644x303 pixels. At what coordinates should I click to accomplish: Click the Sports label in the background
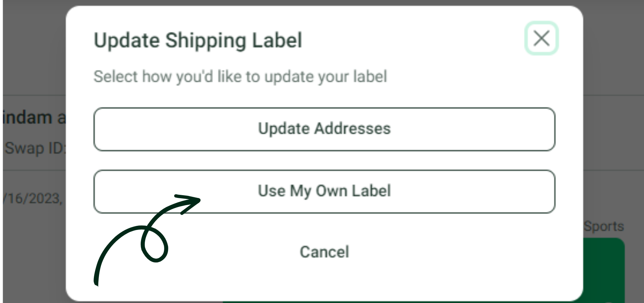tap(604, 226)
